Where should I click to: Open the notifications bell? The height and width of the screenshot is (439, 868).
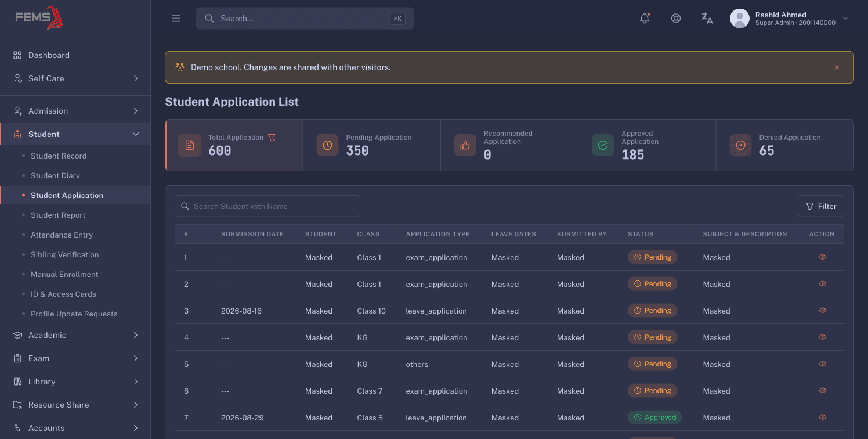[645, 18]
